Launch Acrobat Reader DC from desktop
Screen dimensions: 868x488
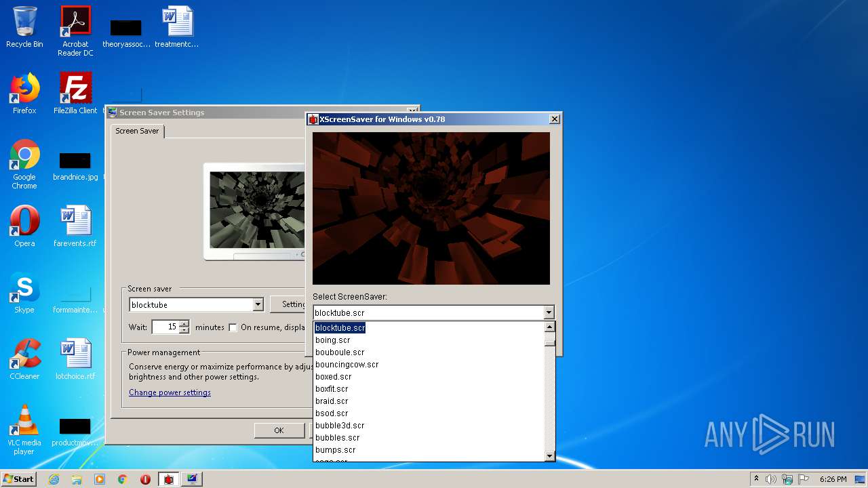[x=75, y=31]
